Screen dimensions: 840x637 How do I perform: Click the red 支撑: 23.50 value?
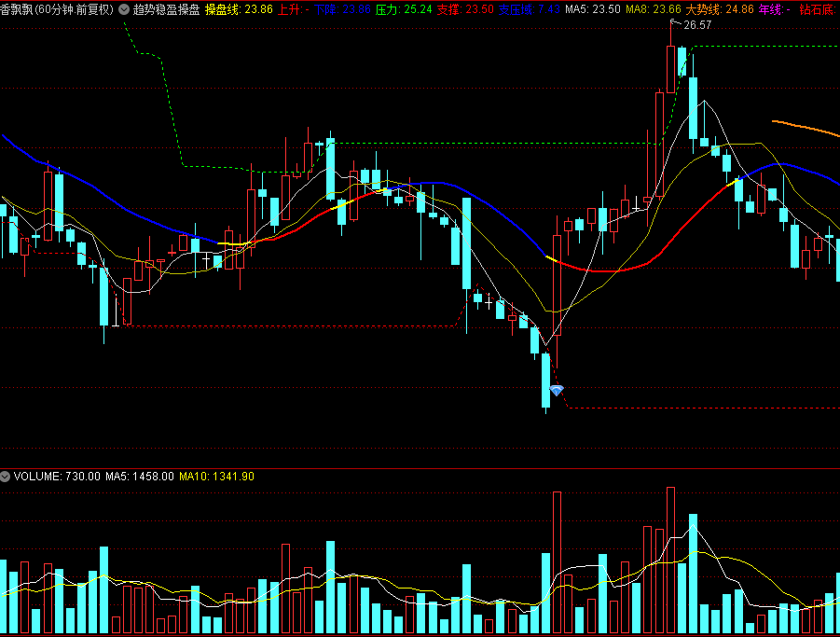tap(465, 9)
